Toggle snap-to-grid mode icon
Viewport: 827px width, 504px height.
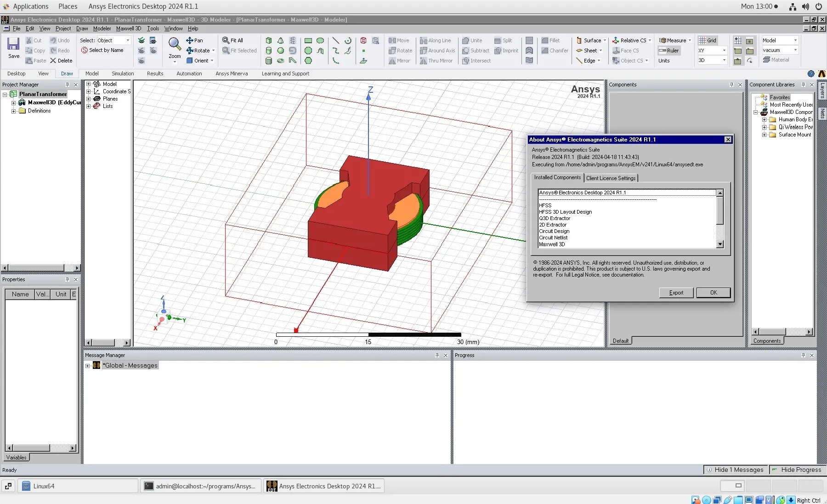(738, 40)
